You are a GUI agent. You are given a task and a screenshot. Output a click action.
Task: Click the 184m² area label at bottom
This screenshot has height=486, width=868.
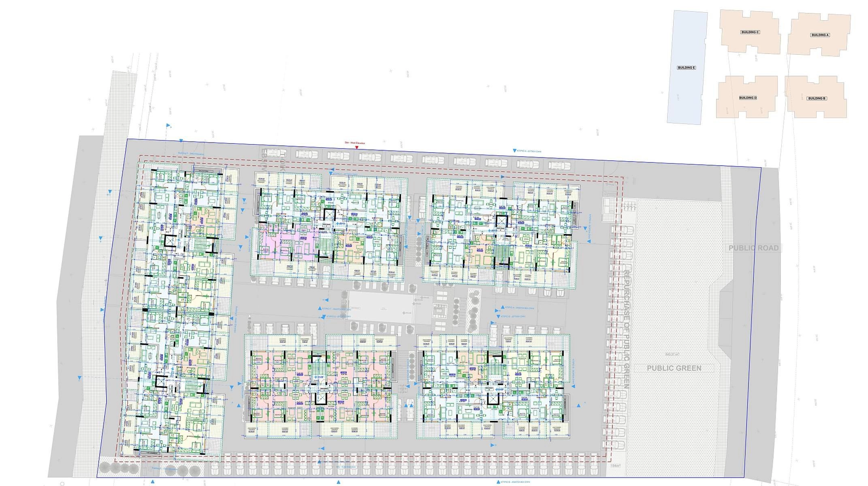pyautogui.click(x=616, y=466)
